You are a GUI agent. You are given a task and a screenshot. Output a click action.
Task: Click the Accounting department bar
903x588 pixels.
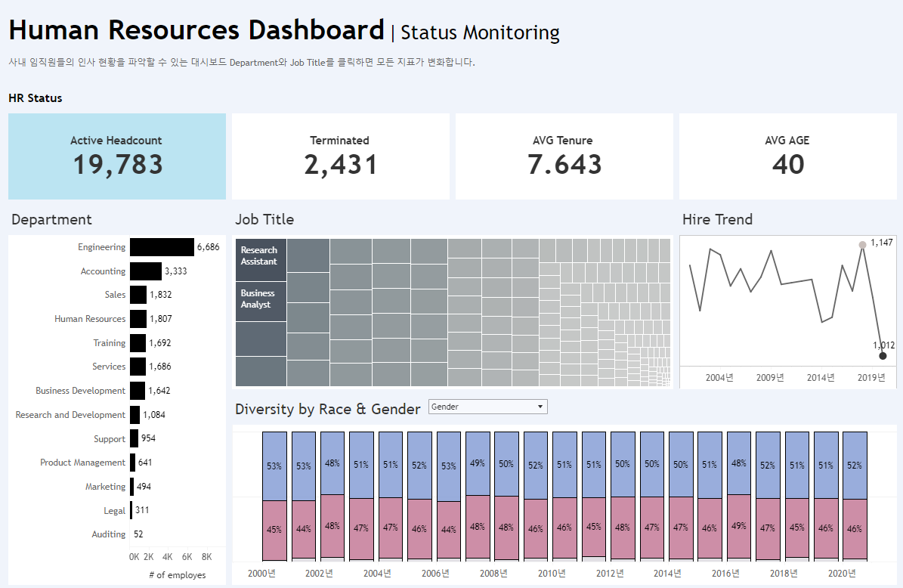[x=145, y=271]
